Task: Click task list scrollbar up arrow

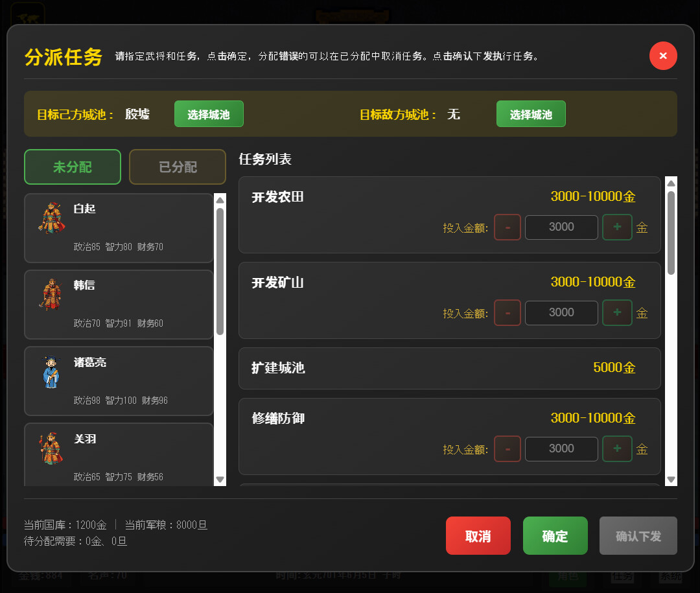Action: (x=671, y=183)
